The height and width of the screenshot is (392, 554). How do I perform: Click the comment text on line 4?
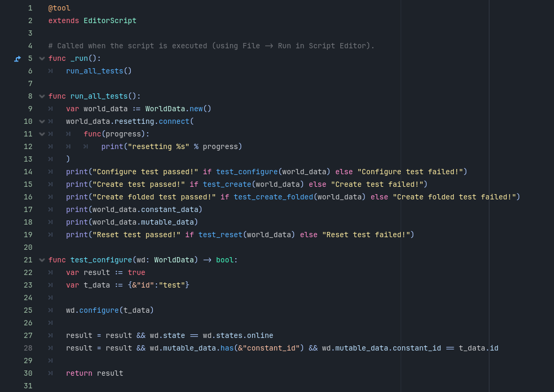[211, 46]
